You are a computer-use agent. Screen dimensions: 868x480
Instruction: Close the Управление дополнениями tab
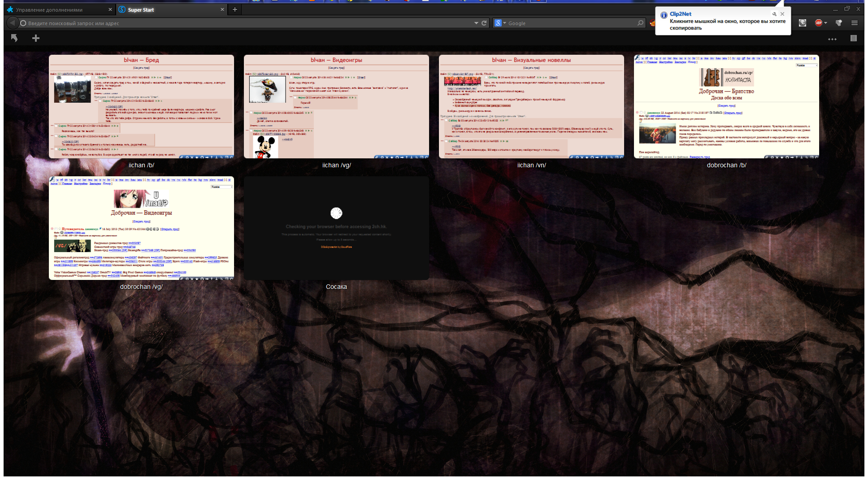[110, 9]
